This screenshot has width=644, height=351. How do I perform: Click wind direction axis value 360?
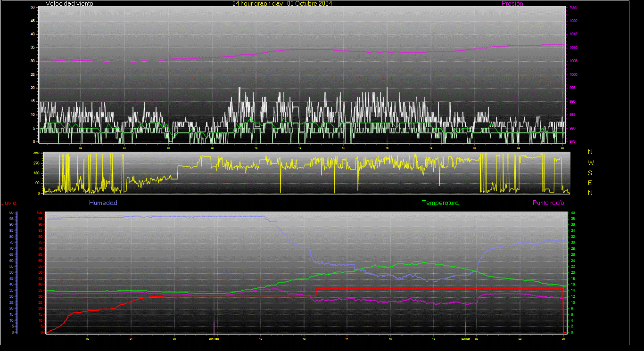pyautogui.click(x=37, y=153)
